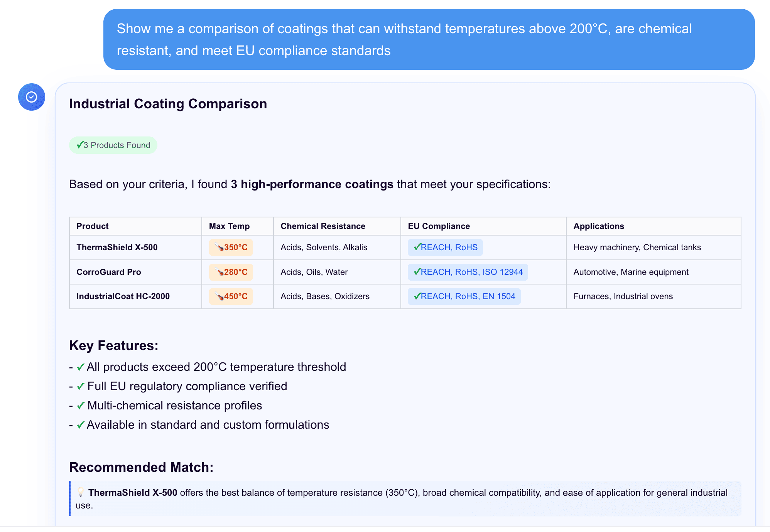This screenshot has width=770, height=532.
Task: Click the checkmark in 3 Products Found badge
Action: click(80, 145)
